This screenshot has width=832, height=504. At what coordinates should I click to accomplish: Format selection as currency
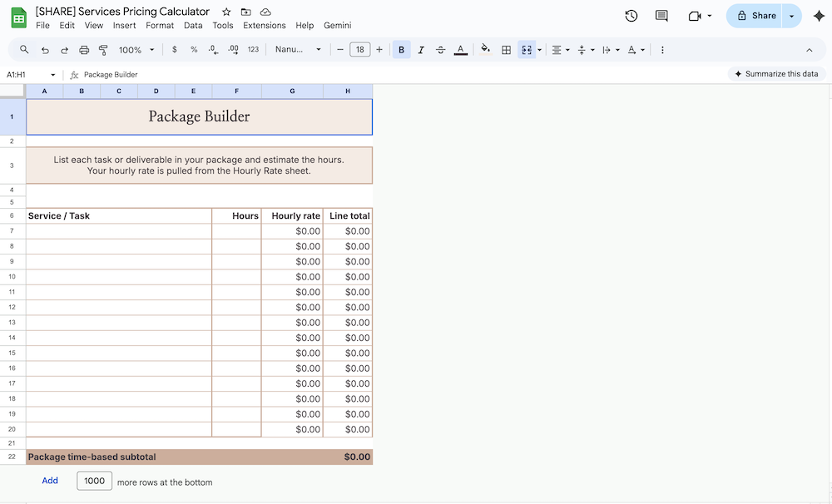(175, 49)
